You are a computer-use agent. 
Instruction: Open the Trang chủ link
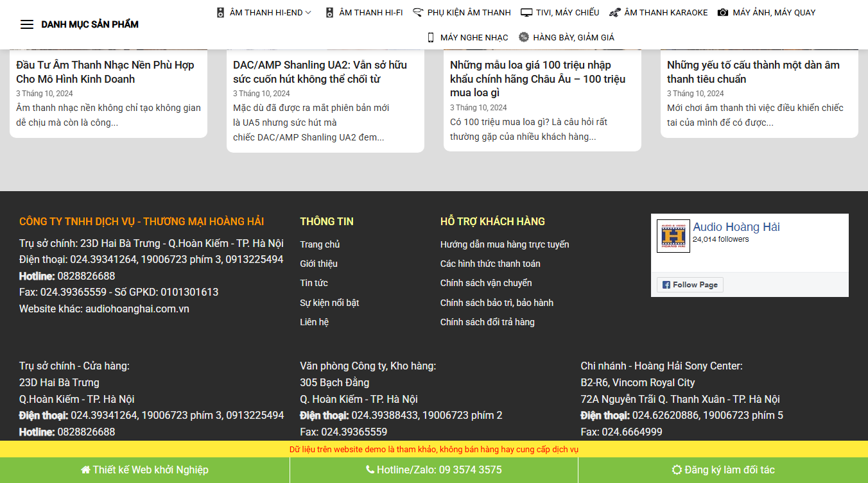click(319, 244)
